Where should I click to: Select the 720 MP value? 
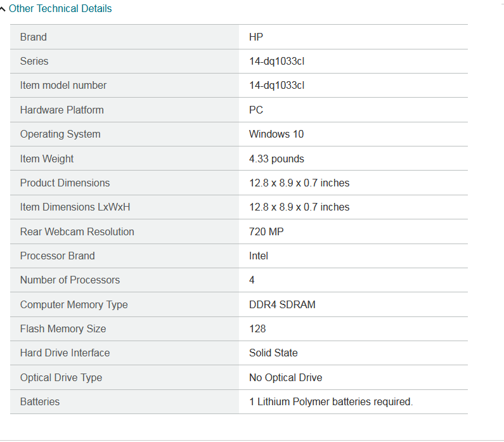pyautogui.click(x=266, y=231)
